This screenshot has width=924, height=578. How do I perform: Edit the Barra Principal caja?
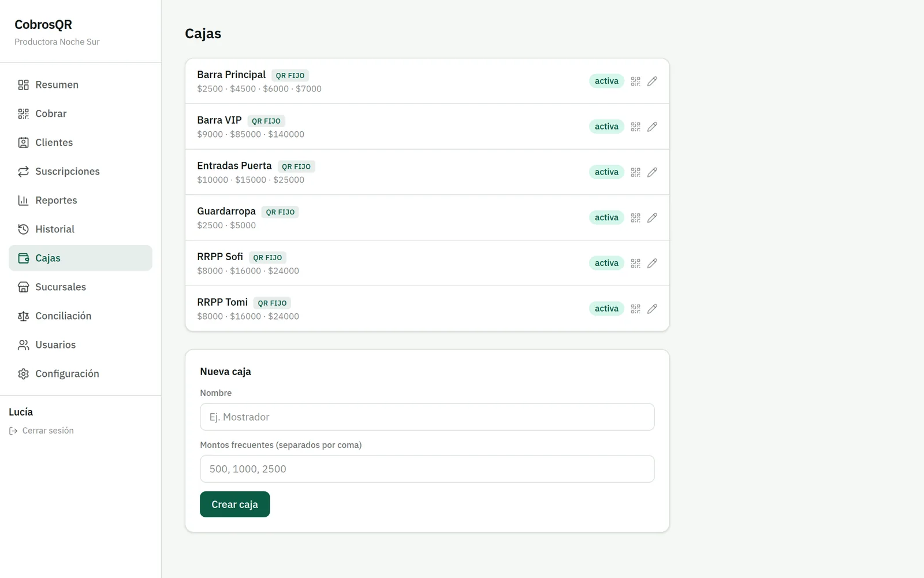click(652, 81)
